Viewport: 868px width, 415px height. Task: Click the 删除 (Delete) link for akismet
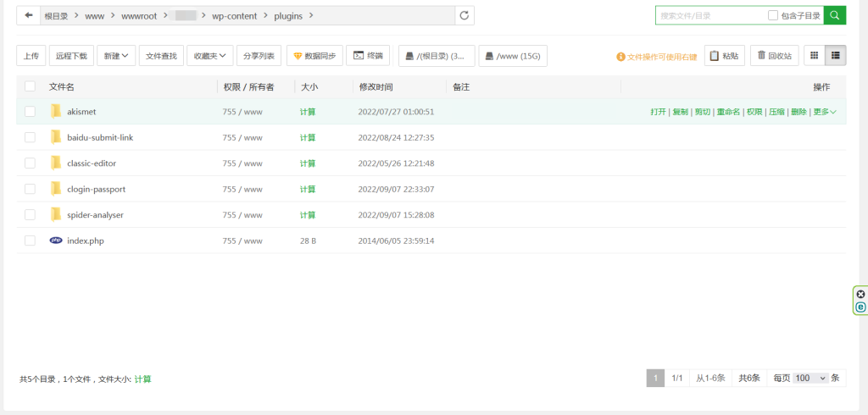coord(798,112)
